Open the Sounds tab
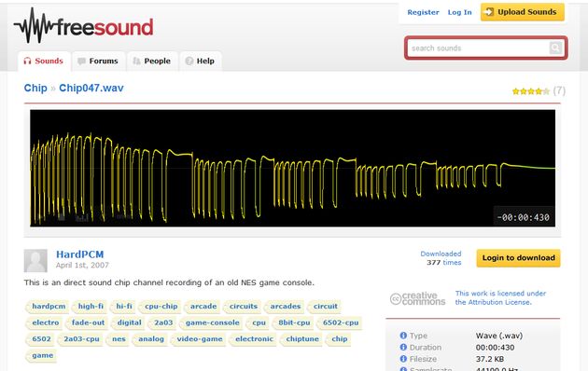This screenshot has height=371, width=588. (x=44, y=61)
